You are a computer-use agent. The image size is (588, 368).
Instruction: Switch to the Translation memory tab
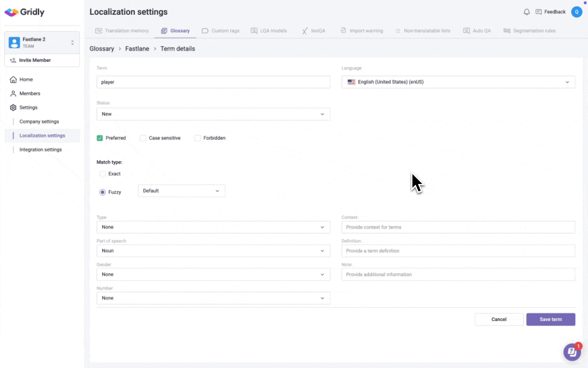(122, 31)
